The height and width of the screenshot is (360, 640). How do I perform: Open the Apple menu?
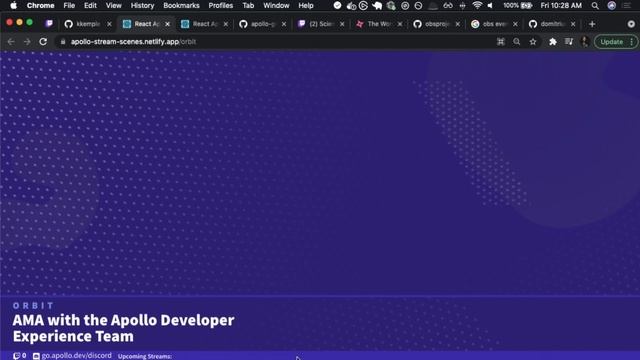(x=13, y=5)
